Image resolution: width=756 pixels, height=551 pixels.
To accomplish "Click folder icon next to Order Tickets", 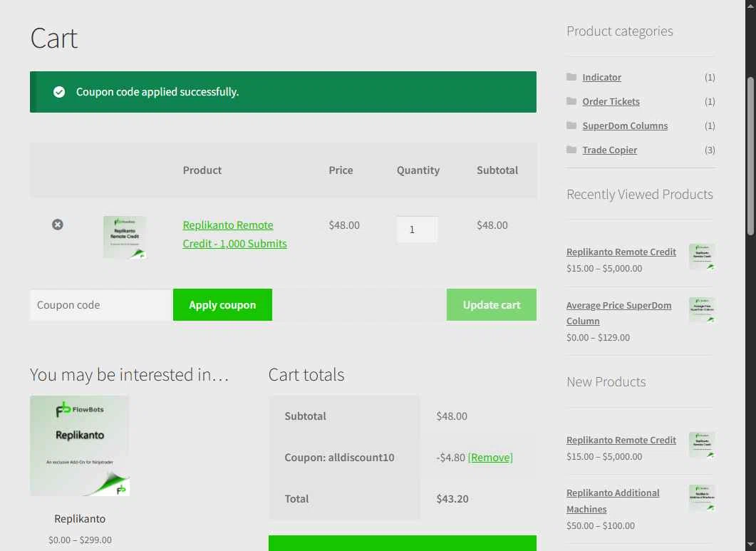I will pyautogui.click(x=571, y=101).
